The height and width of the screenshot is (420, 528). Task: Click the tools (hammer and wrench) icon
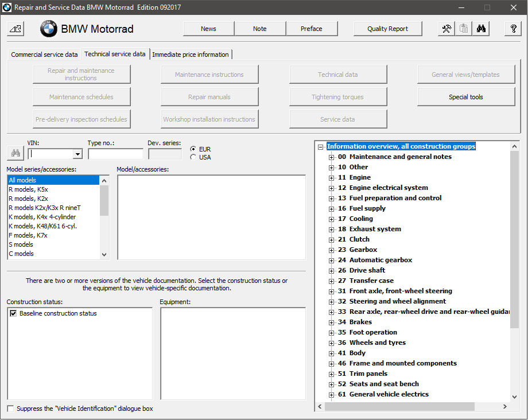click(x=446, y=29)
